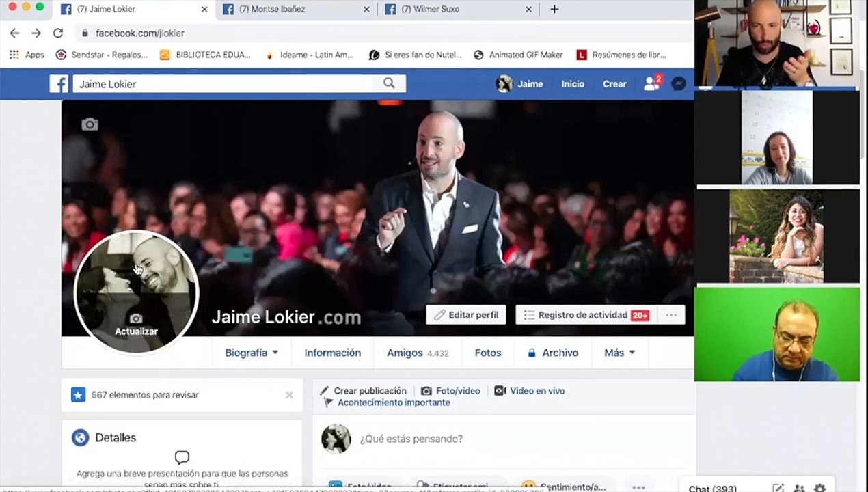Open Resúmenes de libr bookmark

click(x=621, y=55)
